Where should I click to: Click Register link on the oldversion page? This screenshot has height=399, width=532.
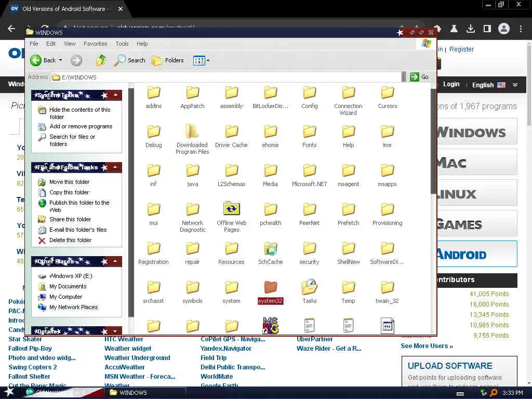(x=461, y=49)
